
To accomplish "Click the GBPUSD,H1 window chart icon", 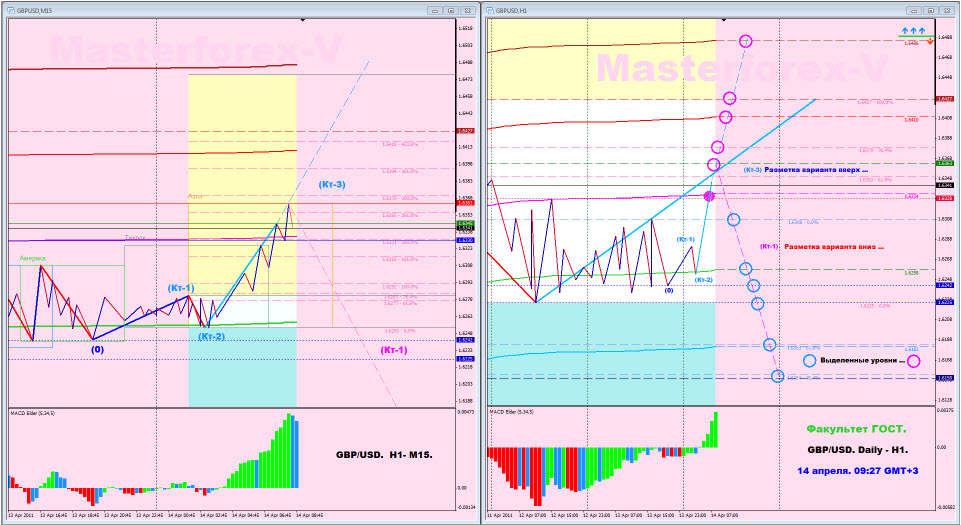I will [x=490, y=10].
